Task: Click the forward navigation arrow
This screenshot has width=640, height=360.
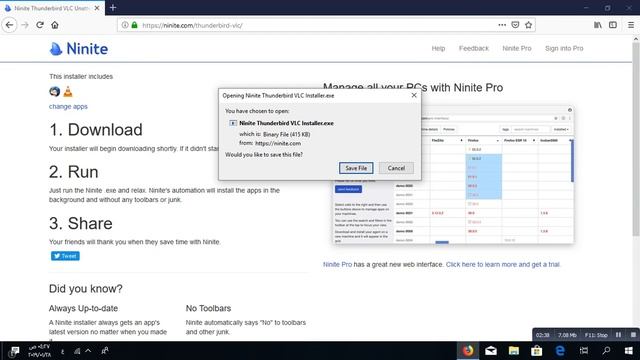Action: tap(25, 25)
